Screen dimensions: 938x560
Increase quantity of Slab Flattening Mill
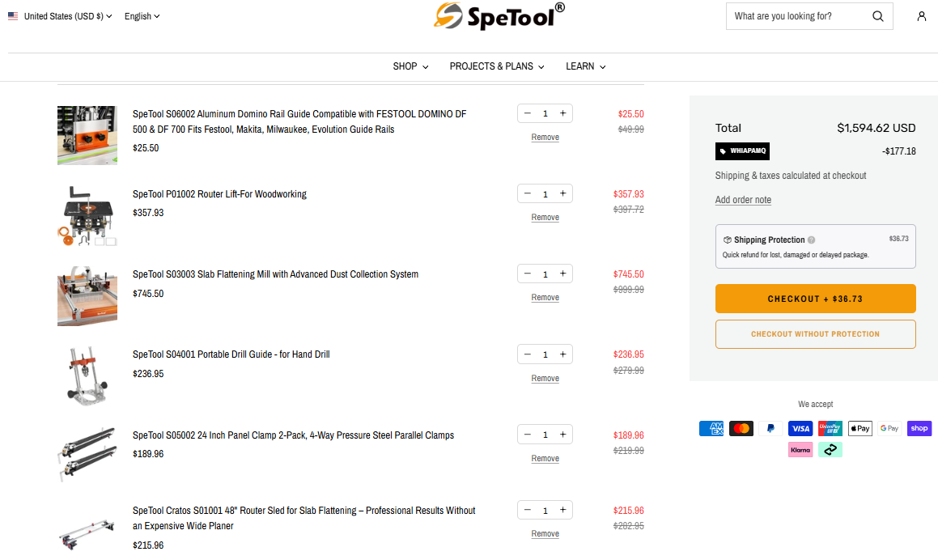coord(563,274)
